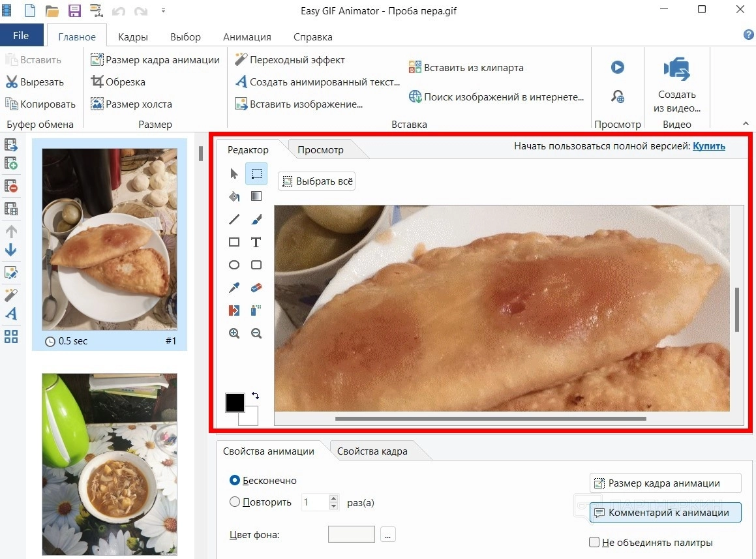Click Поиск изображений в интернете command
756x559 pixels.
click(x=496, y=97)
